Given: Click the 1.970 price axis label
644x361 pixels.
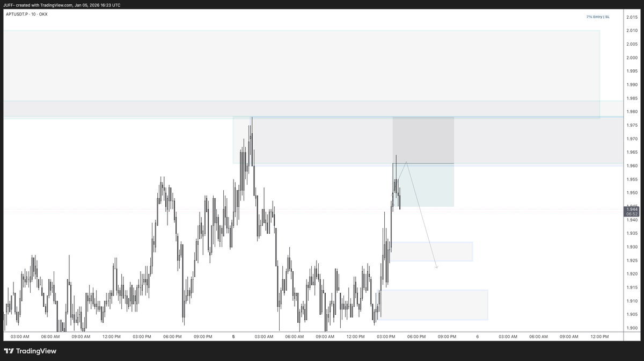Looking at the screenshot, I should (x=631, y=139).
